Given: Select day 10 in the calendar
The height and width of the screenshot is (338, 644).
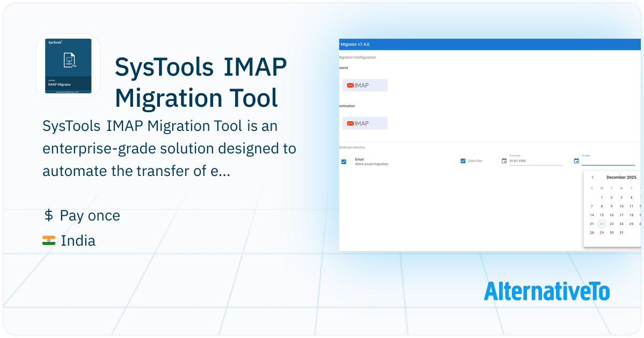Looking at the screenshot, I should coord(621,206).
